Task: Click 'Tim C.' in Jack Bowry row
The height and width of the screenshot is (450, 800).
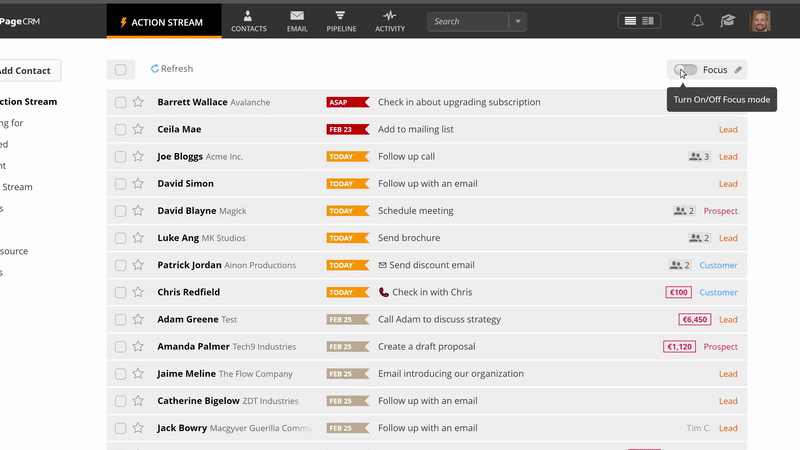Action: [x=698, y=428]
